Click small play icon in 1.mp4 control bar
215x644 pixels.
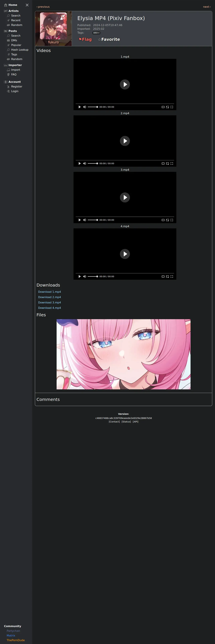click(x=80, y=107)
